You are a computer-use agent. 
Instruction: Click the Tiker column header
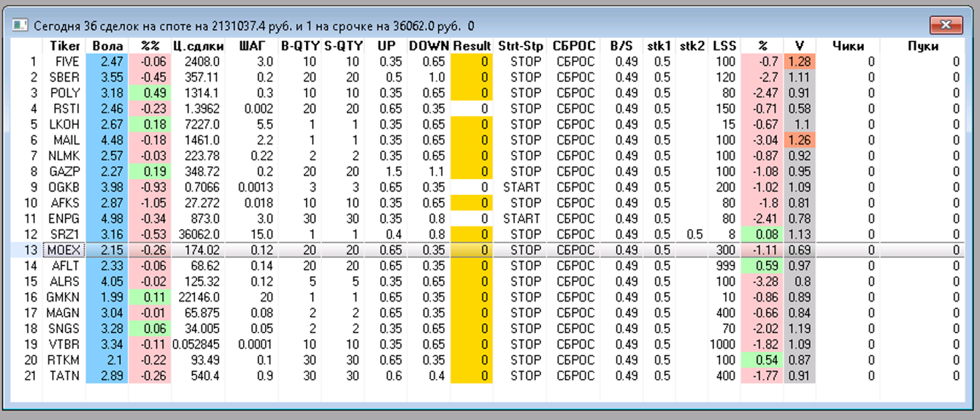[x=64, y=46]
